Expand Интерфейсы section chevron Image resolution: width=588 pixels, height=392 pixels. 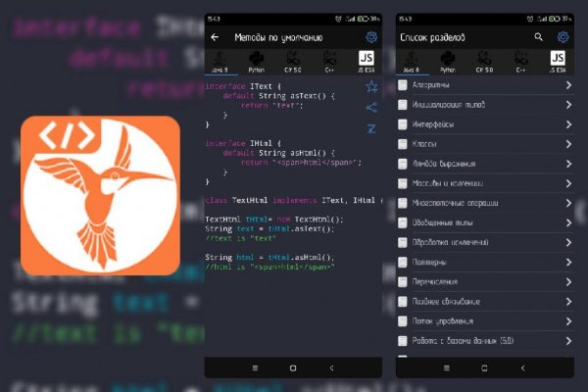568,124
